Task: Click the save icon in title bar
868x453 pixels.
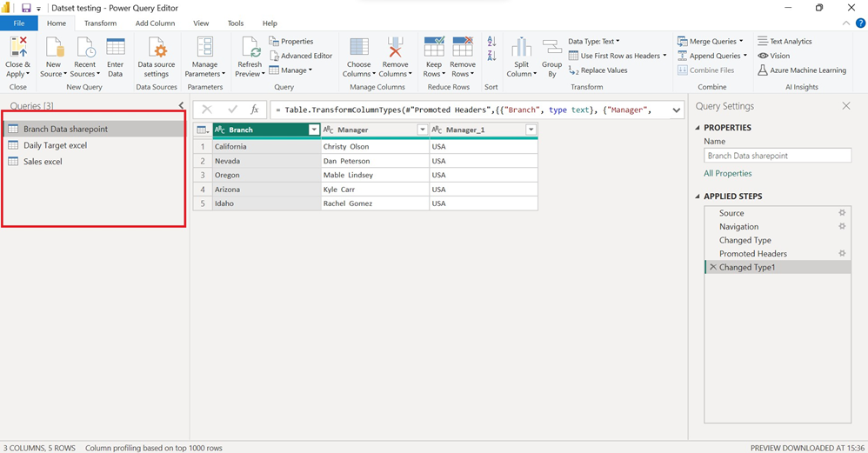Action: click(x=26, y=9)
